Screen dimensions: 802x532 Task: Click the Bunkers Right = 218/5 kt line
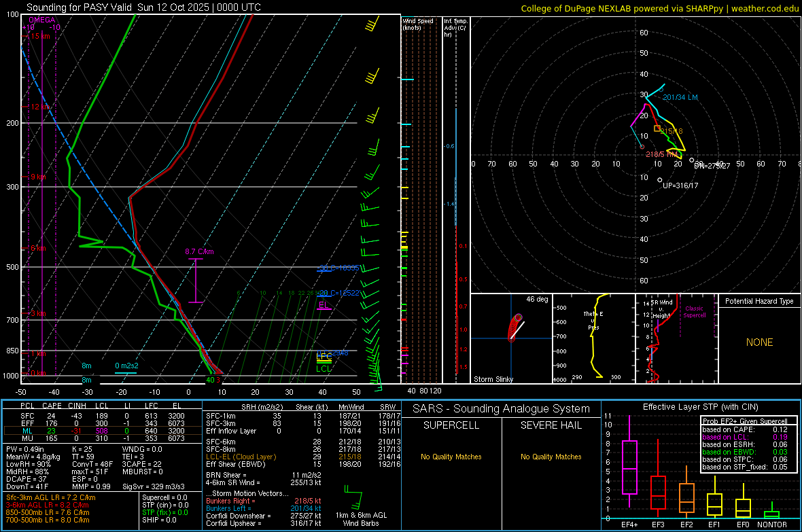point(264,501)
